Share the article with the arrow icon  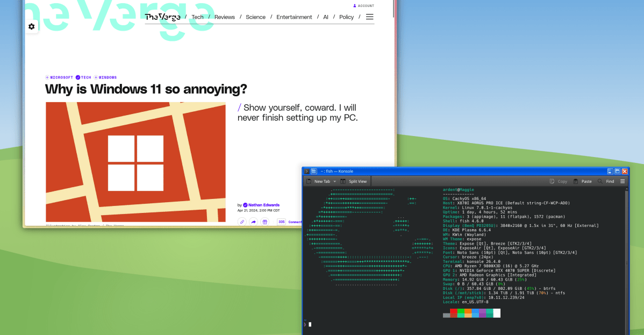coord(253,222)
